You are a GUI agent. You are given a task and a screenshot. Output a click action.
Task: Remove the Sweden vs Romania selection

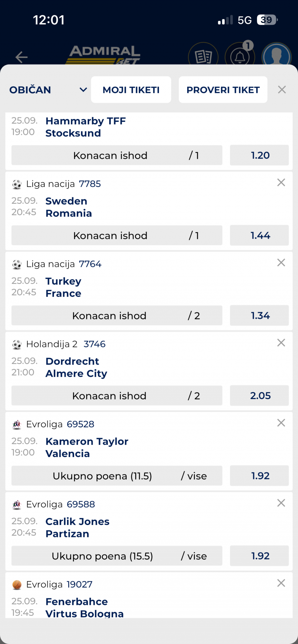[x=281, y=182]
